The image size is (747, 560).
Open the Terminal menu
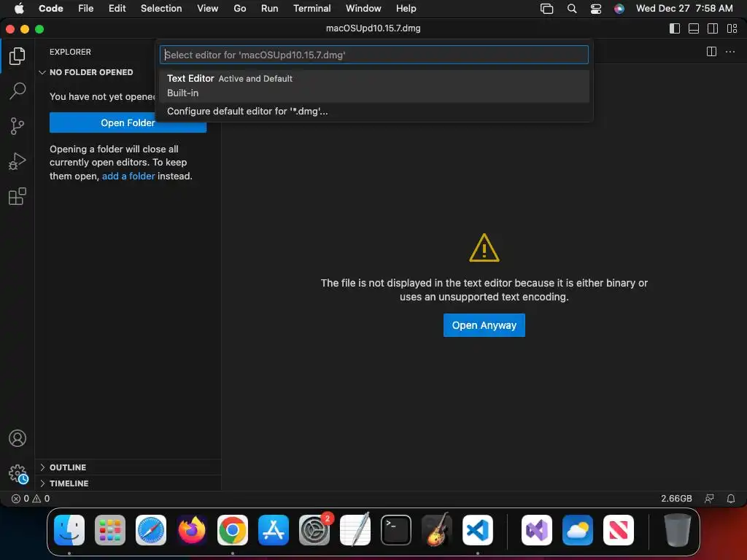coord(311,9)
